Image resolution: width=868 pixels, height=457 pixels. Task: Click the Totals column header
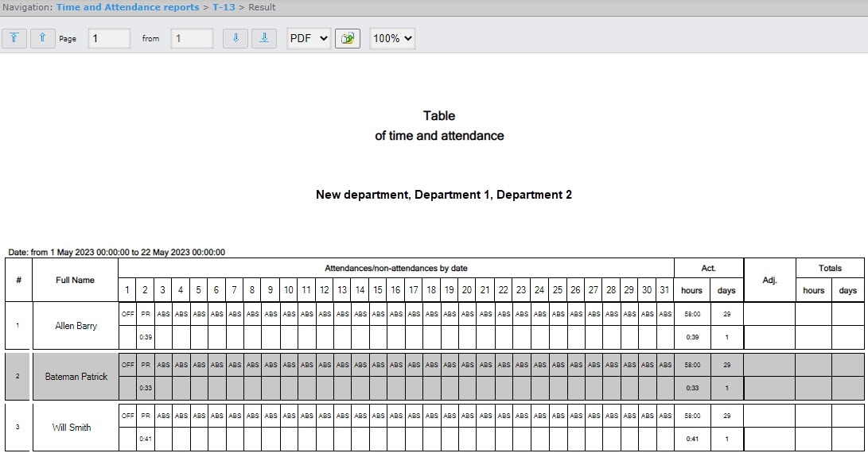click(830, 268)
